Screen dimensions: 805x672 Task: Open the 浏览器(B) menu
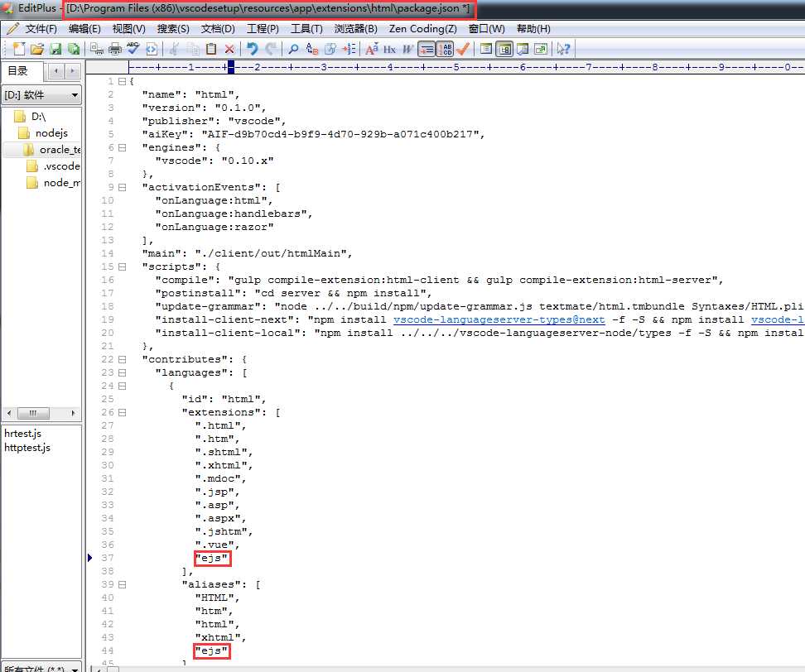pyautogui.click(x=356, y=29)
